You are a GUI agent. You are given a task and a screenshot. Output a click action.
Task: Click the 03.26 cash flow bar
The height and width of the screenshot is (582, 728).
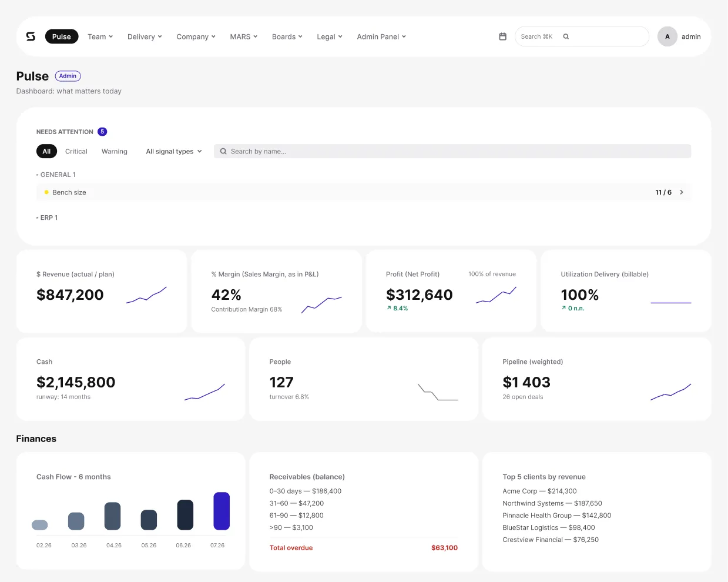[76, 521]
